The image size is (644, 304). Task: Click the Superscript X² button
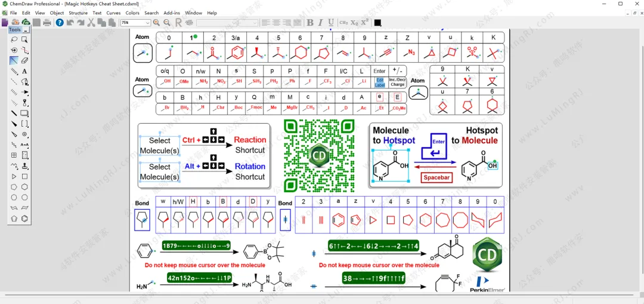(364, 23)
